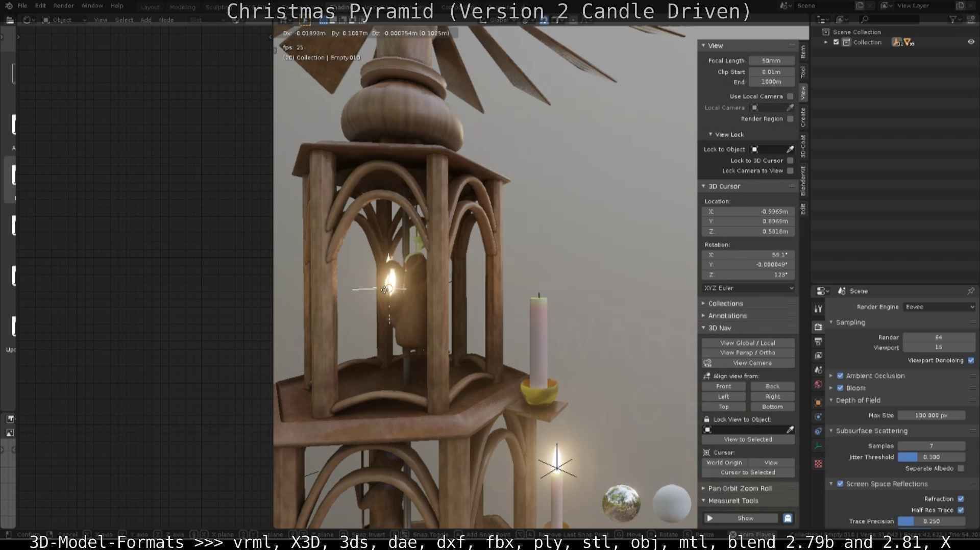Click the mesh object count icon in Collection row
Screen dimensions: 980x550
909,42
